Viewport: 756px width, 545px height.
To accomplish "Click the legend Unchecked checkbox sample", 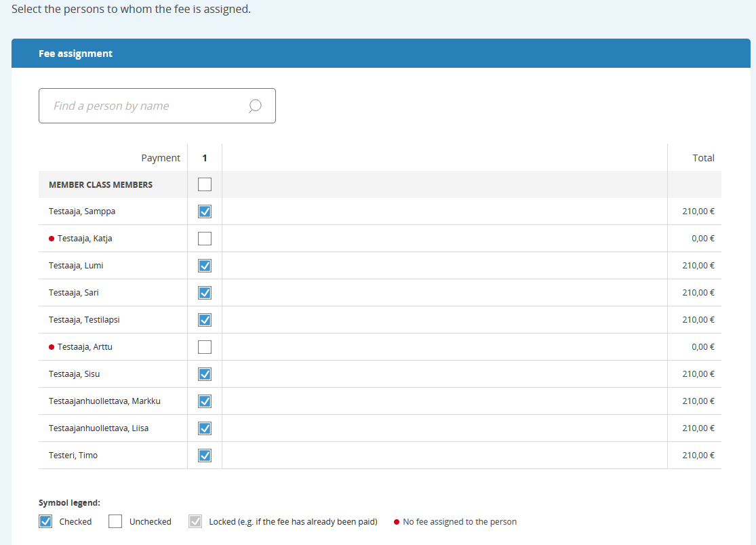I will (x=115, y=521).
